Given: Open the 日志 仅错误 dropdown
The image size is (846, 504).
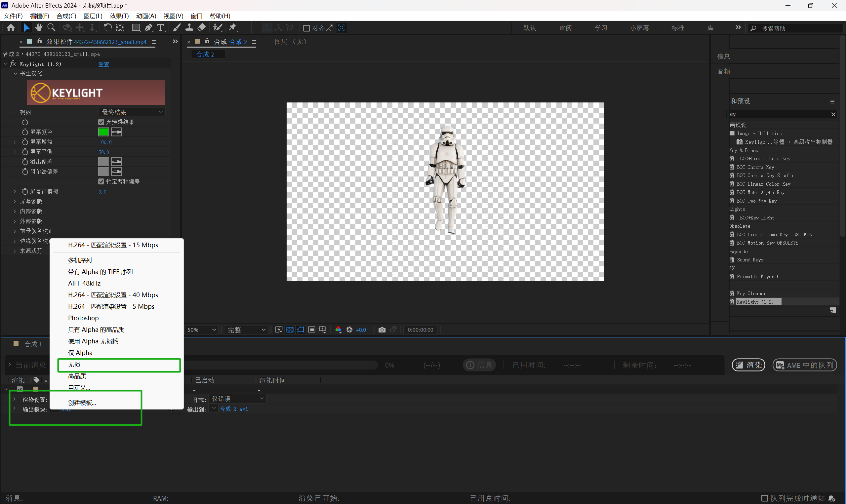Looking at the screenshot, I should click(237, 399).
